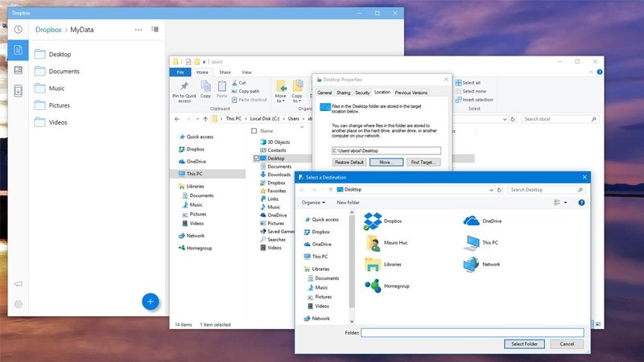Click Cancel button in destination dialog

(567, 344)
